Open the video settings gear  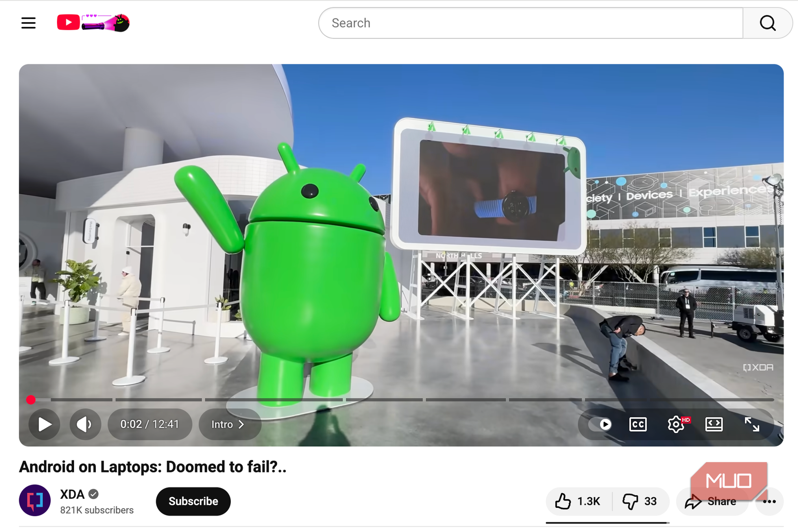point(676,424)
